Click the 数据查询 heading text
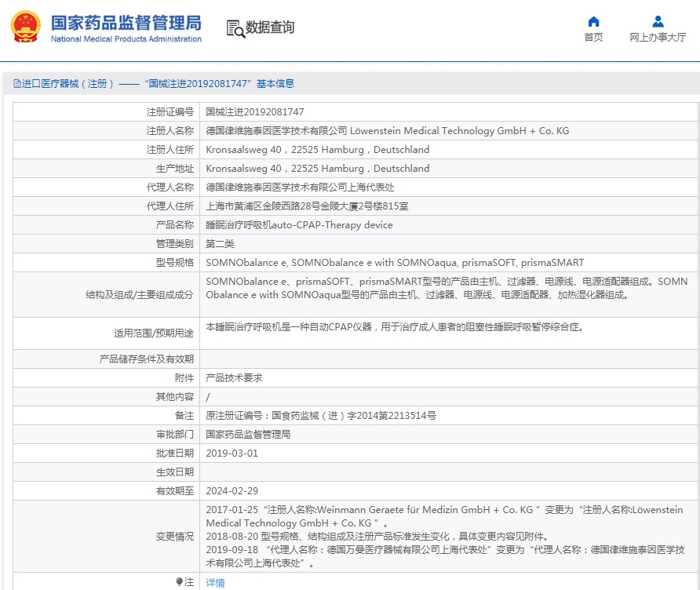Image resolution: width=700 pixels, height=590 pixels. click(x=270, y=27)
